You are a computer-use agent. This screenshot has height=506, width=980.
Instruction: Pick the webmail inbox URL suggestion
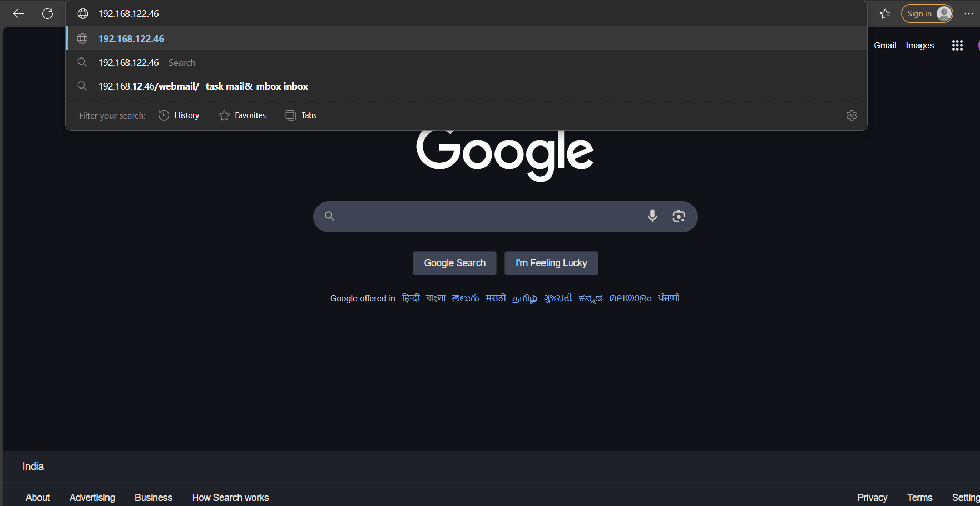467,86
